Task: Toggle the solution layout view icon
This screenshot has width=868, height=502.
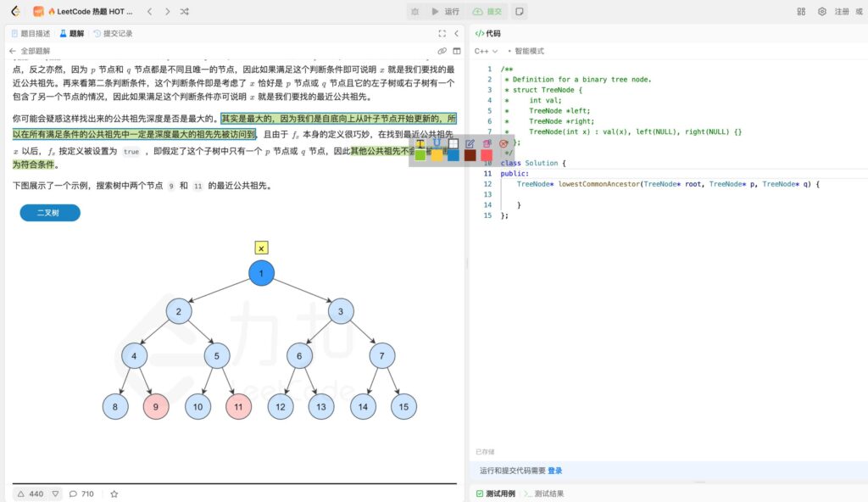Action: tap(457, 51)
